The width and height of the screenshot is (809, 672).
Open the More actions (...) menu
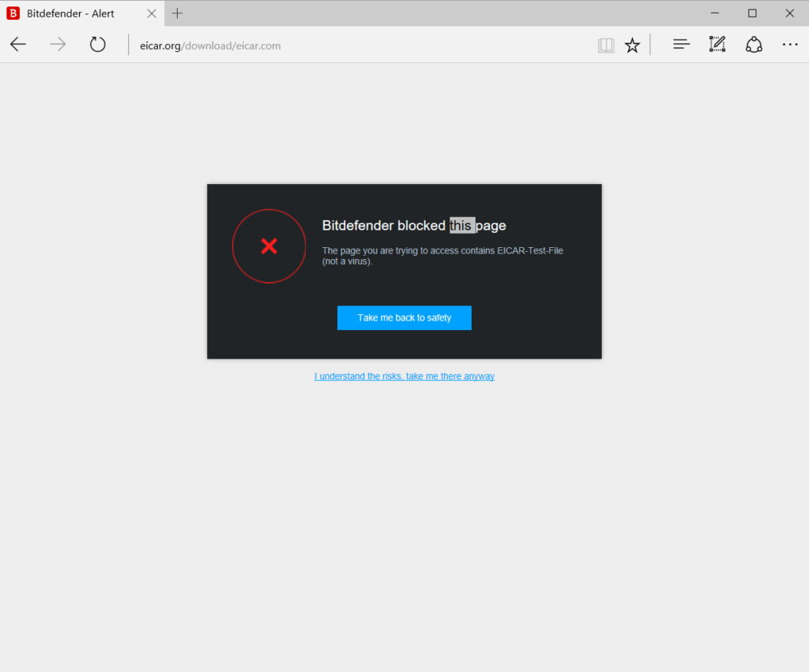tap(790, 45)
